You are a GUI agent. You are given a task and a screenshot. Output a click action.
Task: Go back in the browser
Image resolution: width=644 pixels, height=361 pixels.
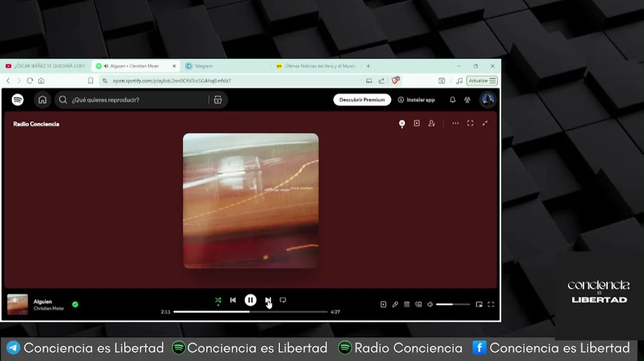(8, 81)
